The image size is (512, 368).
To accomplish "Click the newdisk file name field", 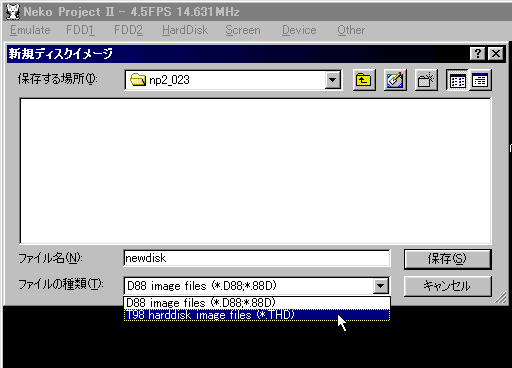I will [257, 258].
